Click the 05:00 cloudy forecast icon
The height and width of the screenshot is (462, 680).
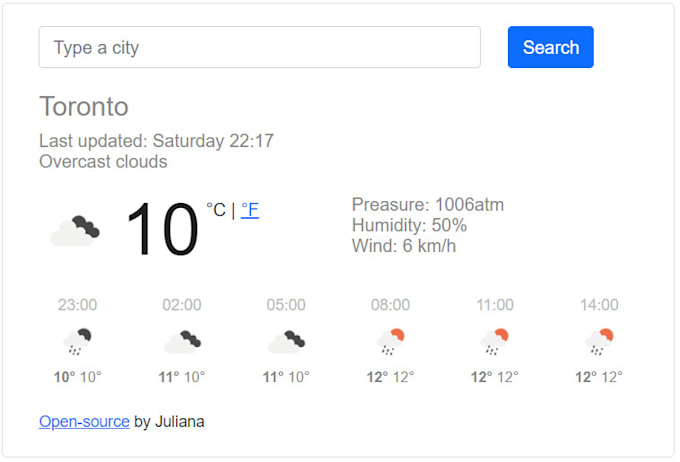[286, 341]
